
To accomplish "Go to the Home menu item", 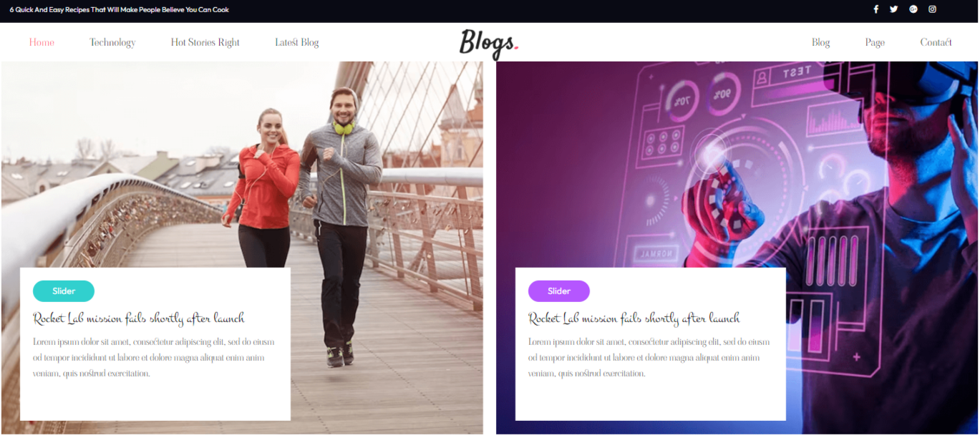I will [42, 42].
